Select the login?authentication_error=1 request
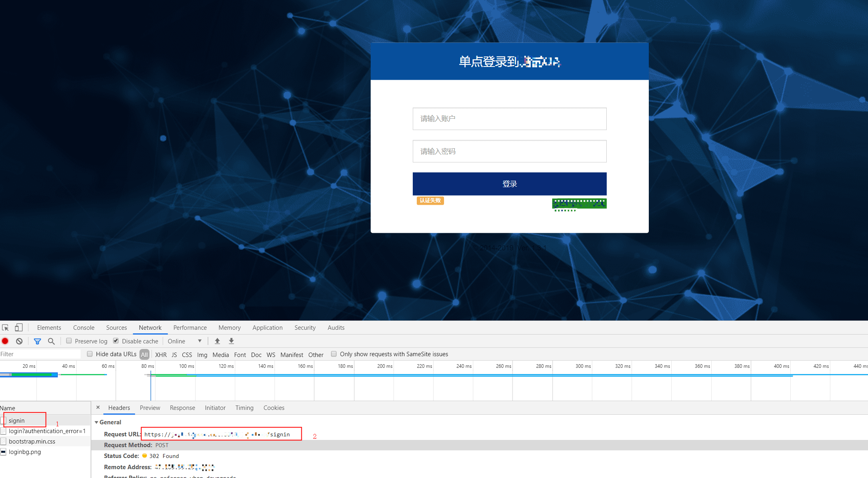 click(47, 431)
